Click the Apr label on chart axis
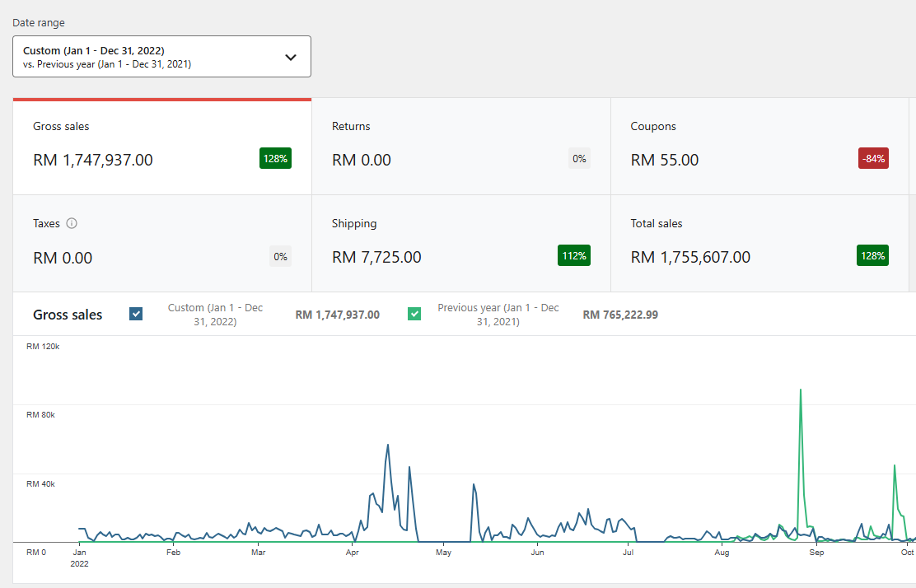Screen dimensions: 916x588 click(x=353, y=553)
